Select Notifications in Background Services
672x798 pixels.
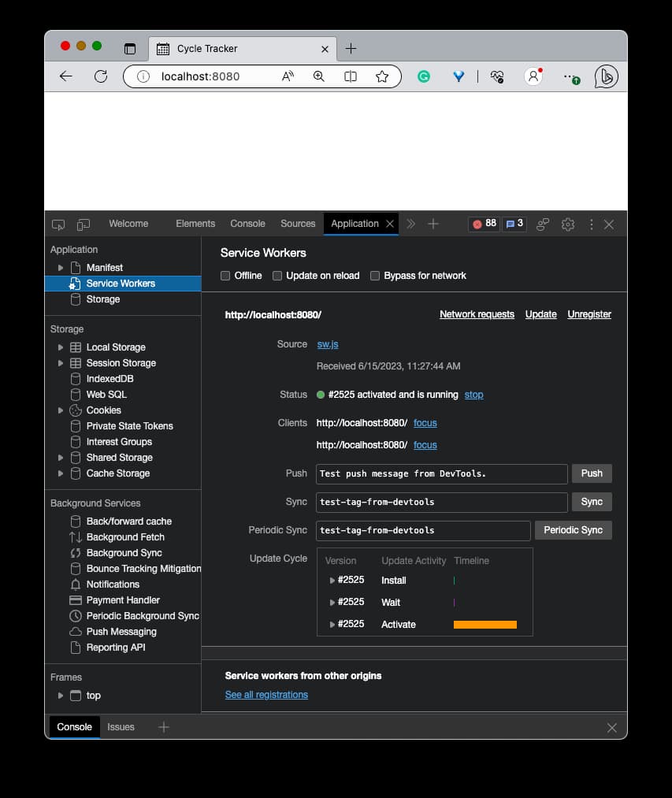click(x=111, y=584)
